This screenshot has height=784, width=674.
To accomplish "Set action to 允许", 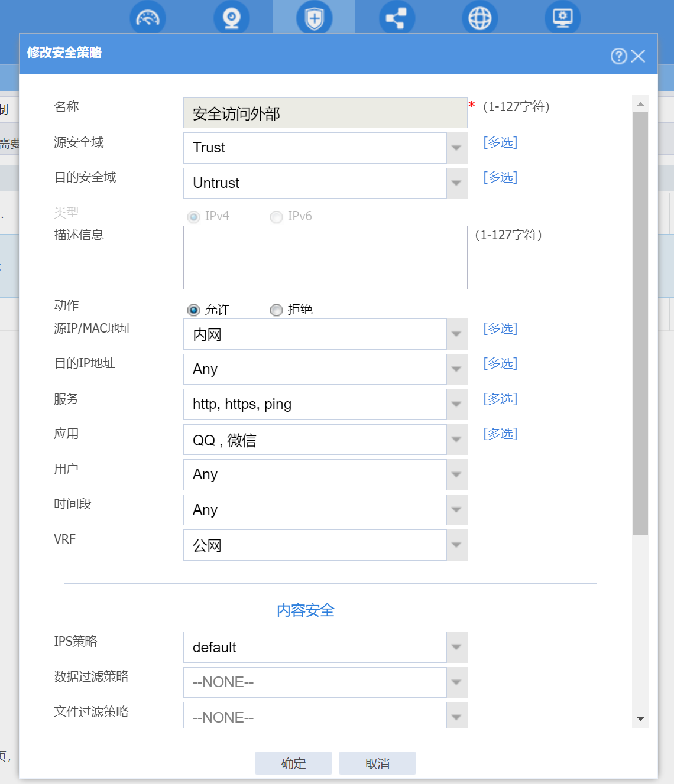I will [x=193, y=310].
